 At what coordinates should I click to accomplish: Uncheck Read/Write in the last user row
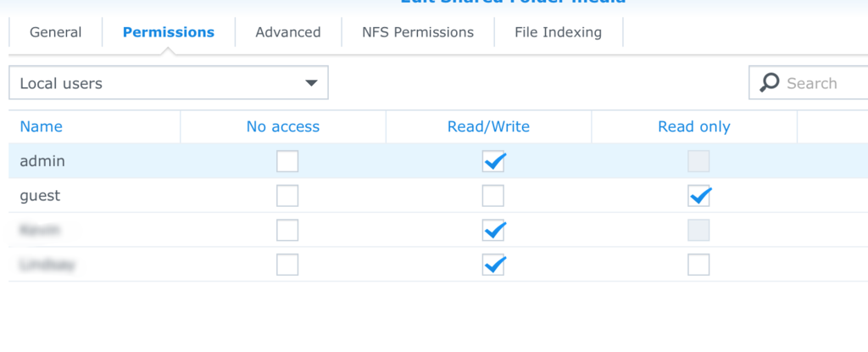[x=493, y=265]
